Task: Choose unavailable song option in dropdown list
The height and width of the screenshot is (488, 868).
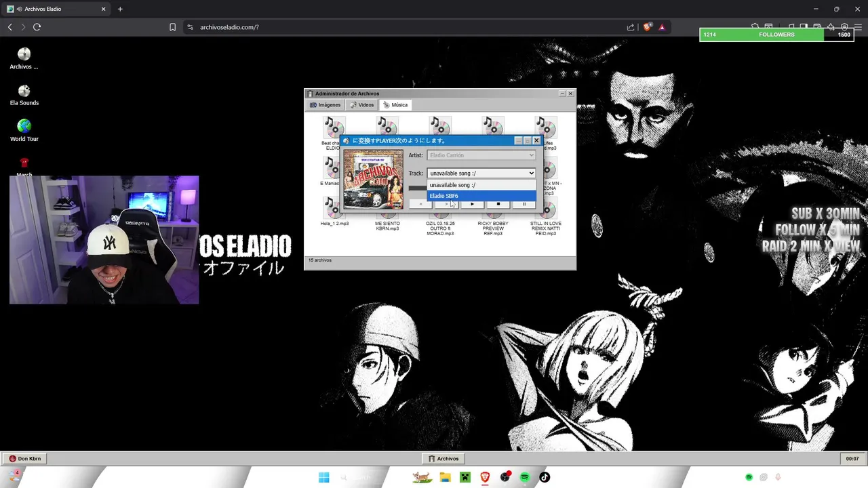Action: pos(481,185)
